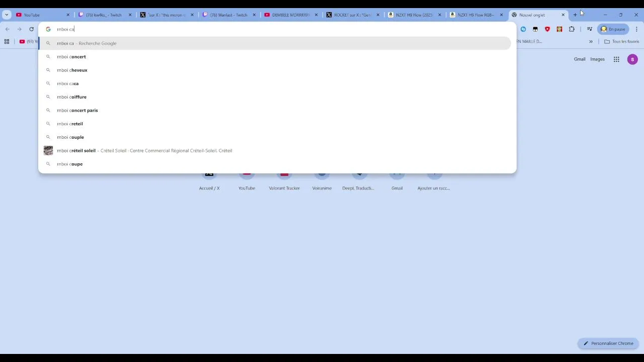Screen dimensions: 644x362
Task: Open the purple 'S' Google account avatar
Action: (x=632, y=59)
